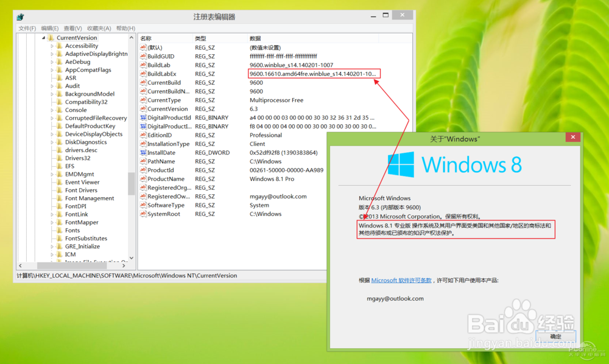Open the 收藏夹(A) menu
This screenshot has width=609, height=364.
point(99,29)
